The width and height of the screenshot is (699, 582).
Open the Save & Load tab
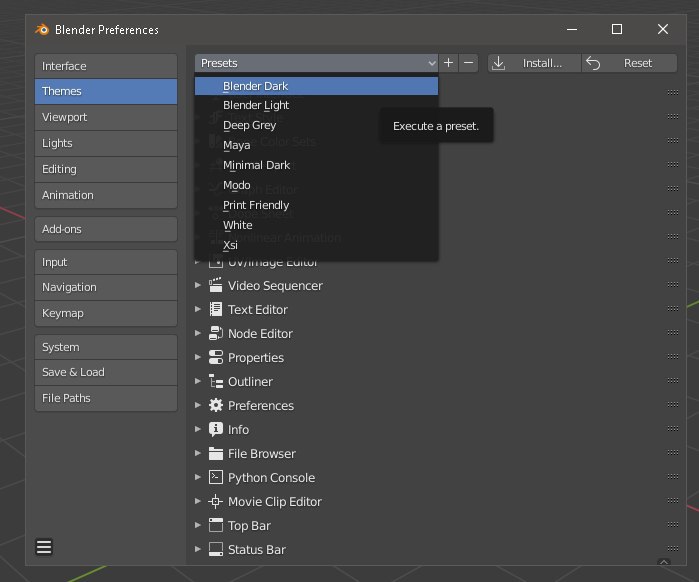tap(106, 372)
